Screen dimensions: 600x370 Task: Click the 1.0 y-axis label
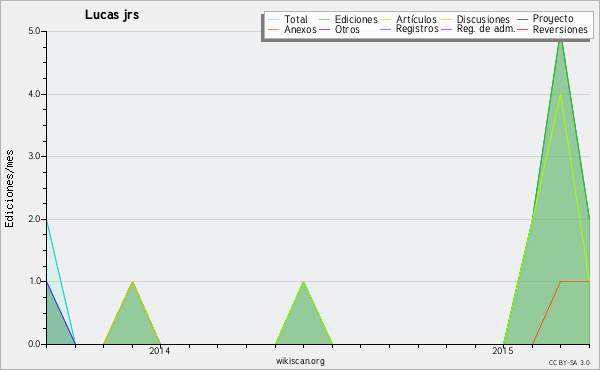pos(34,281)
